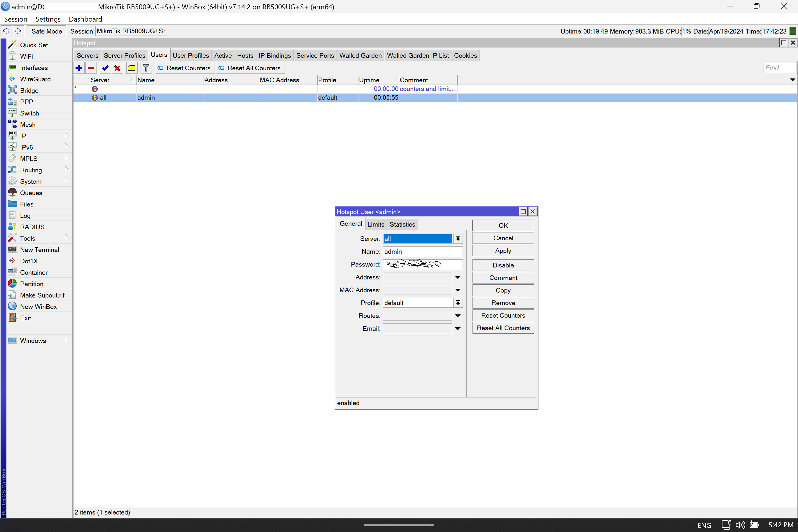The height and width of the screenshot is (532, 798).
Task: Click the Name input field
Action: [x=423, y=251]
